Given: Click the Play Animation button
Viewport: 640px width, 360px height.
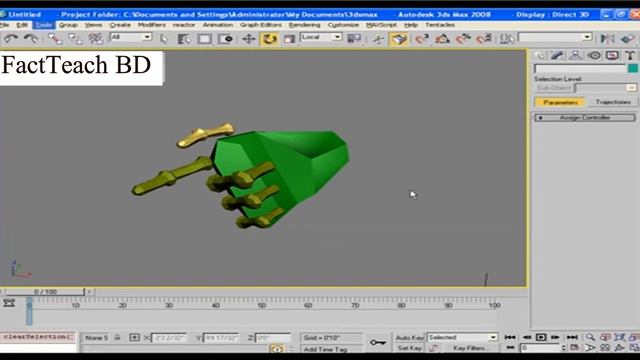Looking at the screenshot, I should pyautogui.click(x=541, y=337).
